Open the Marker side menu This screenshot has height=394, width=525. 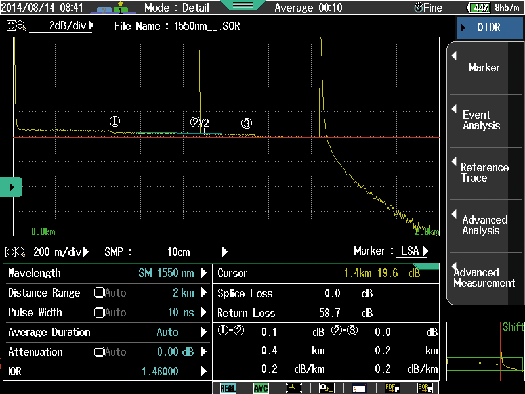coord(484,68)
